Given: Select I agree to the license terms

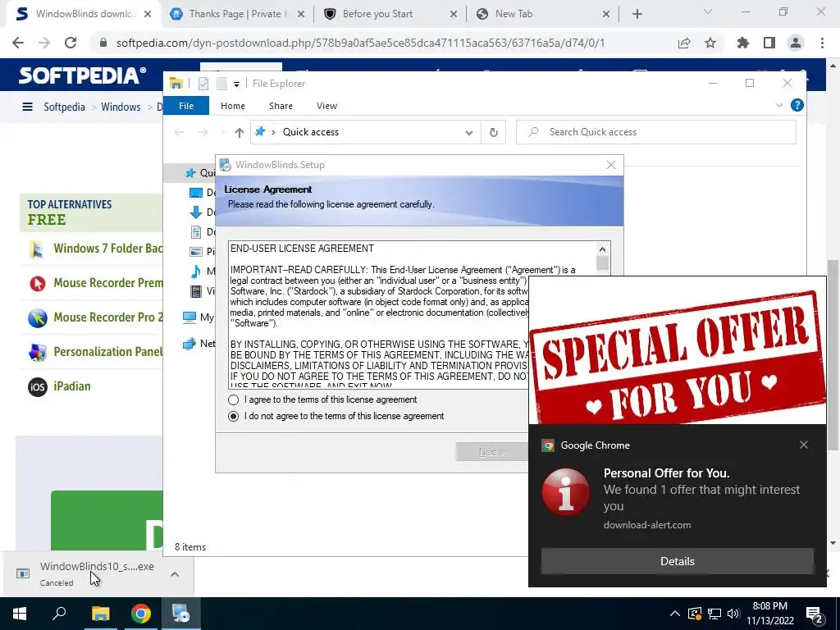Looking at the screenshot, I should tap(233, 399).
